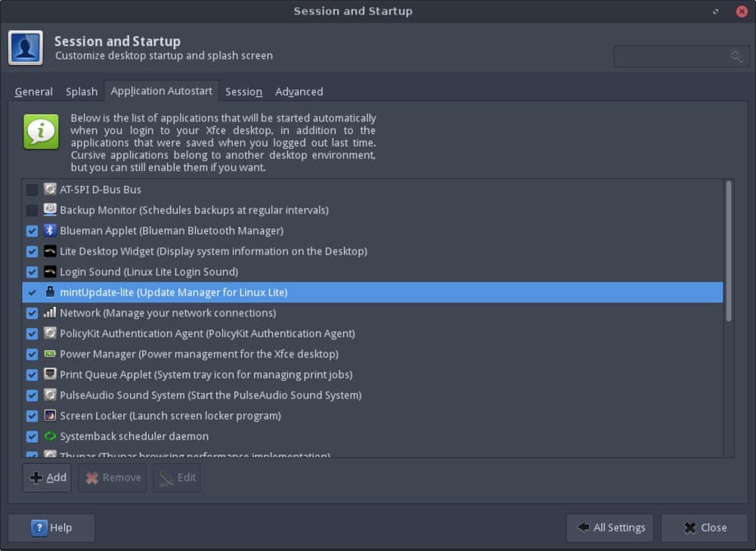Toggle the Login Sound checkbox
Viewport: 756px width, 551px height.
(x=32, y=272)
